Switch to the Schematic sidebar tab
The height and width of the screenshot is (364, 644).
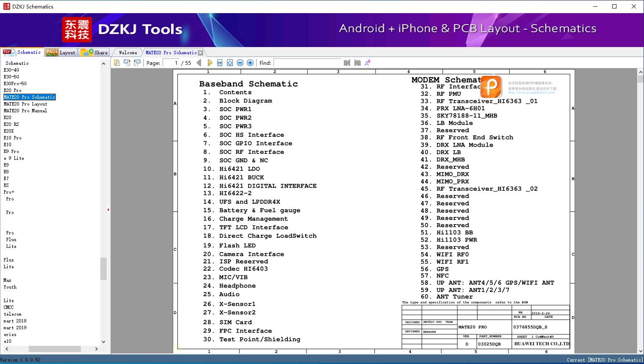tap(23, 52)
